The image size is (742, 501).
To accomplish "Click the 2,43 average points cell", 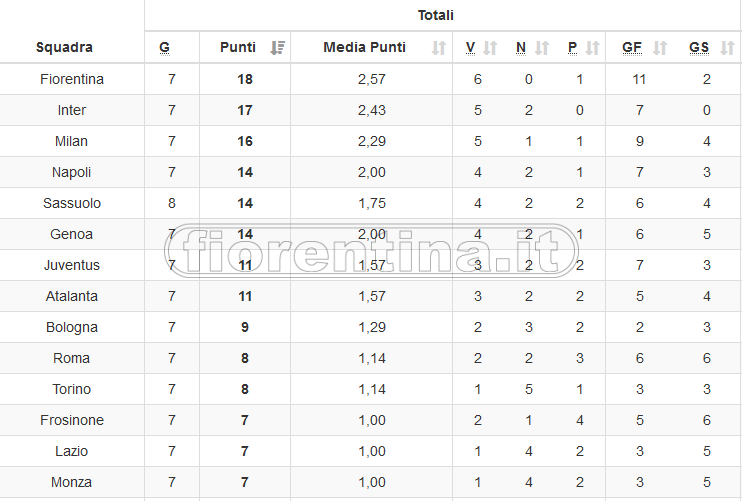I will click(371, 110).
